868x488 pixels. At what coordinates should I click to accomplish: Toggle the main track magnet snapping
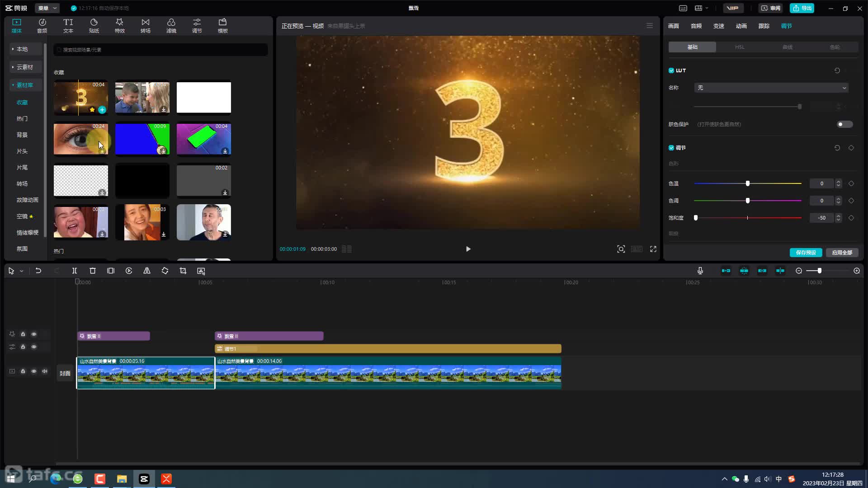click(x=726, y=271)
